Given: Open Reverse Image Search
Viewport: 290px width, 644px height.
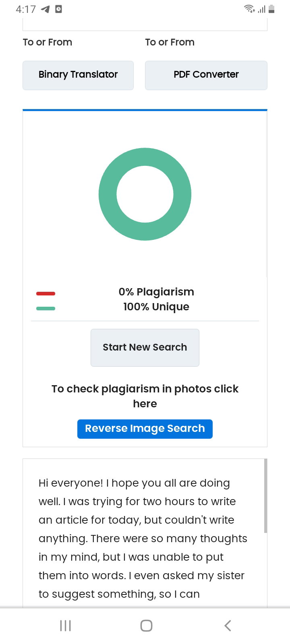Looking at the screenshot, I should pos(145,429).
